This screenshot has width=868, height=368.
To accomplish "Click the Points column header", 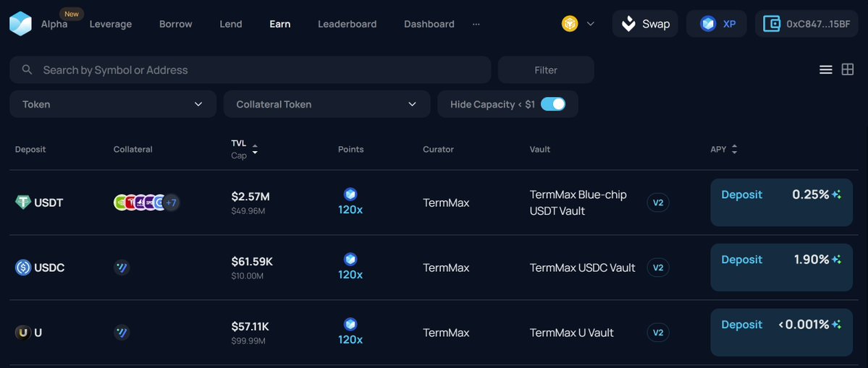I will click(x=351, y=149).
